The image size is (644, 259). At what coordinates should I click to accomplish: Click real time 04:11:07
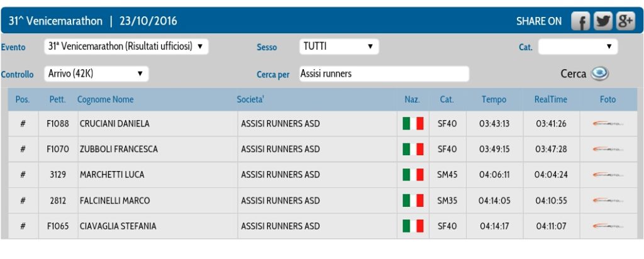[552, 226]
